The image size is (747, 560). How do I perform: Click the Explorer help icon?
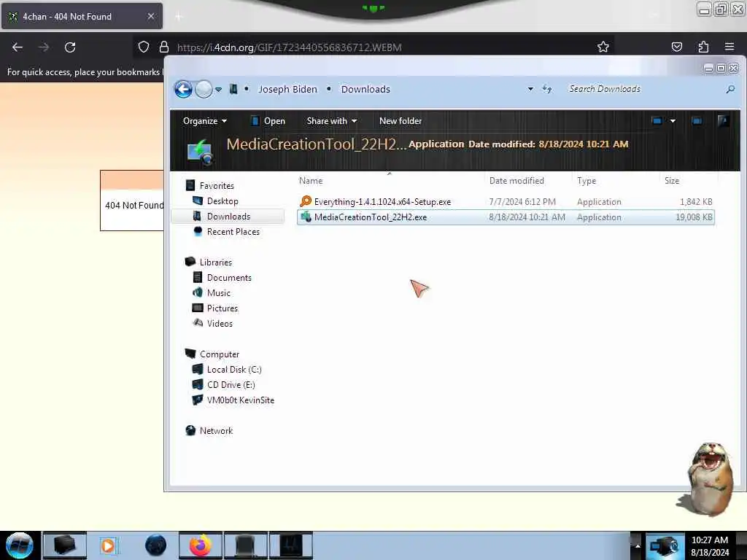click(x=723, y=121)
